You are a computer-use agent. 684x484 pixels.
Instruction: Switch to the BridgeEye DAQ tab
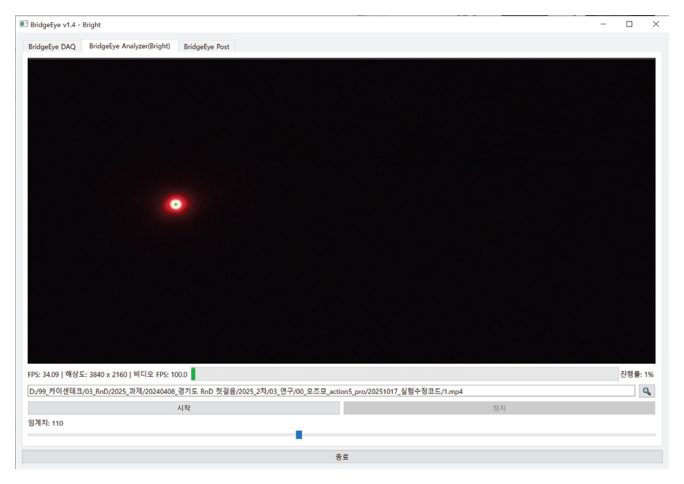point(52,47)
